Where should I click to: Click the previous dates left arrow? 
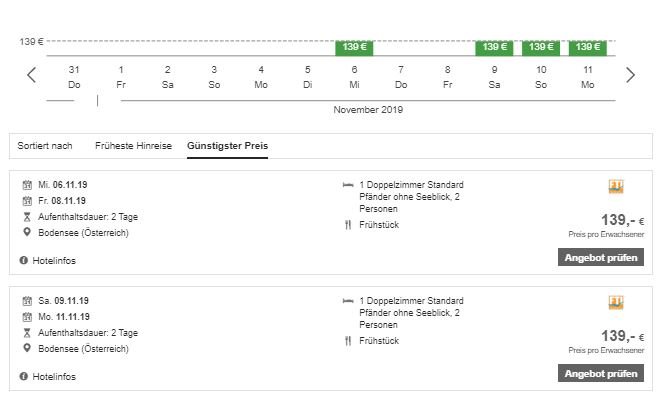(x=32, y=75)
